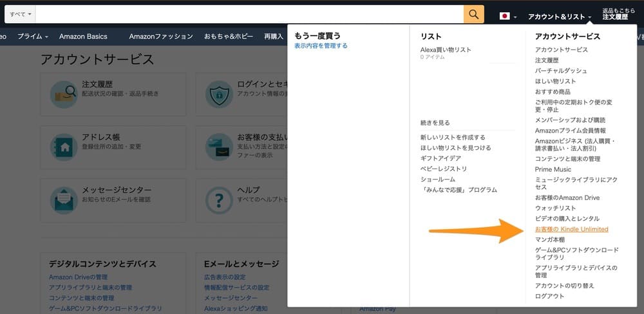Click the ヘルプ help icon
This screenshot has height=314, width=644.
[x=219, y=199]
